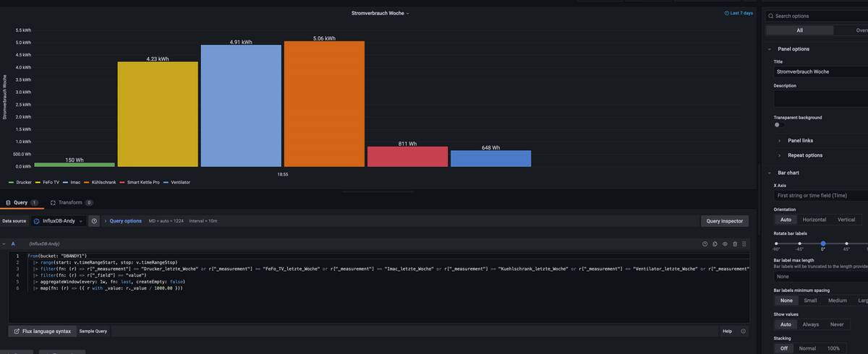
Task: Set bar labels minimum spacing to None
Action: click(x=786, y=301)
